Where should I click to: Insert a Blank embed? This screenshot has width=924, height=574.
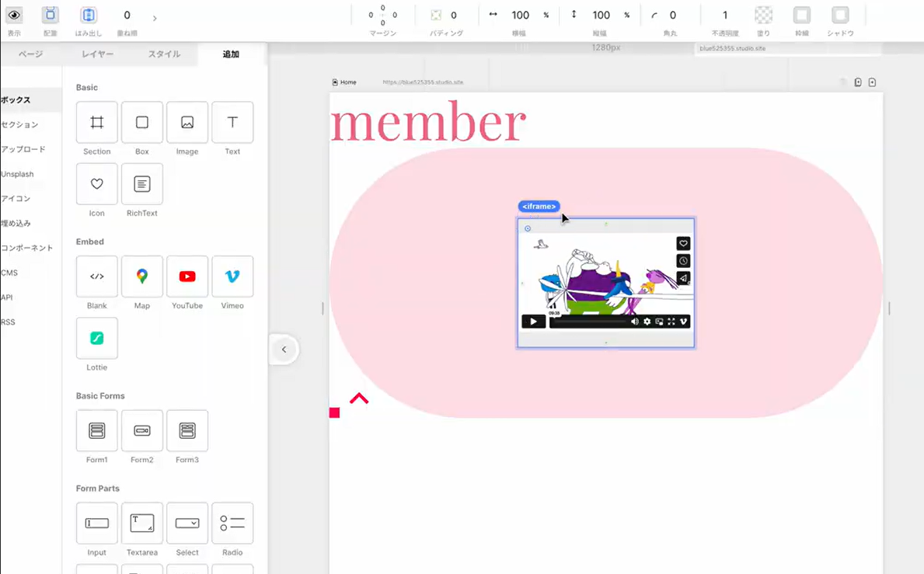tap(96, 276)
